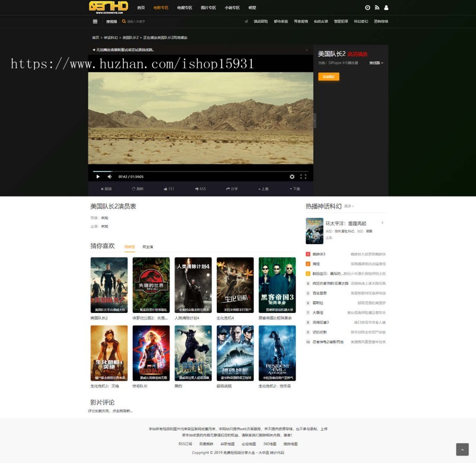The height and width of the screenshot is (463, 476).
Task: Click 美国队长2 in breadcrumb
Action: [x=131, y=38]
